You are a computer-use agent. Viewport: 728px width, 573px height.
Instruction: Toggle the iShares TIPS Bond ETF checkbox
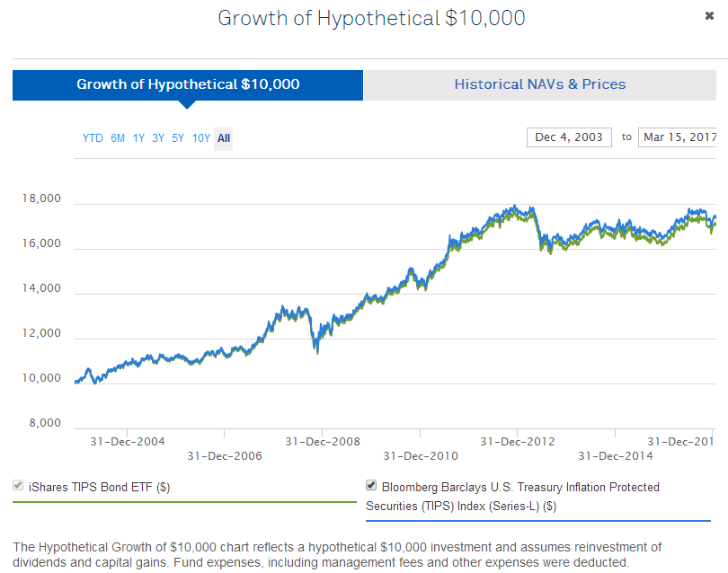click(18, 487)
